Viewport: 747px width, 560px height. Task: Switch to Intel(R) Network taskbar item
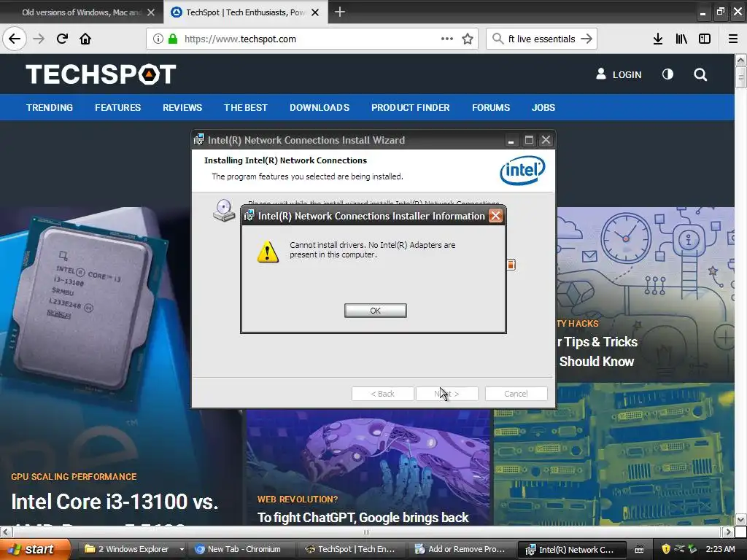coord(573,549)
